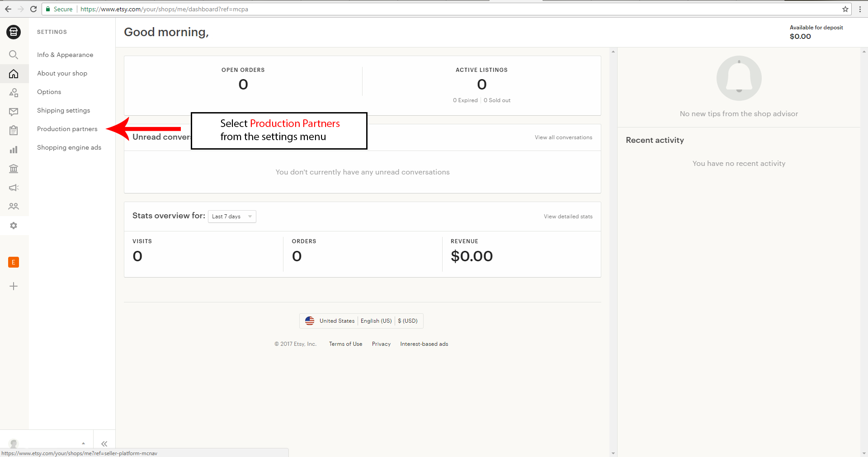Click the shop advisor bell icon
This screenshot has height=457, width=868.
click(x=739, y=78)
